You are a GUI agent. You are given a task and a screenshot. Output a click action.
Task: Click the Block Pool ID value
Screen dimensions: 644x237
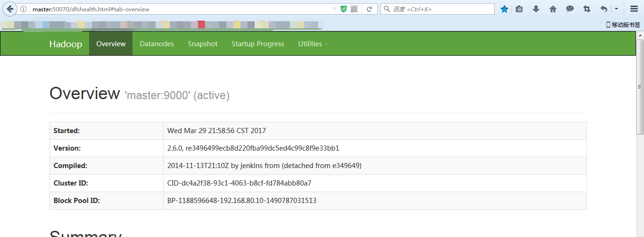tap(242, 201)
